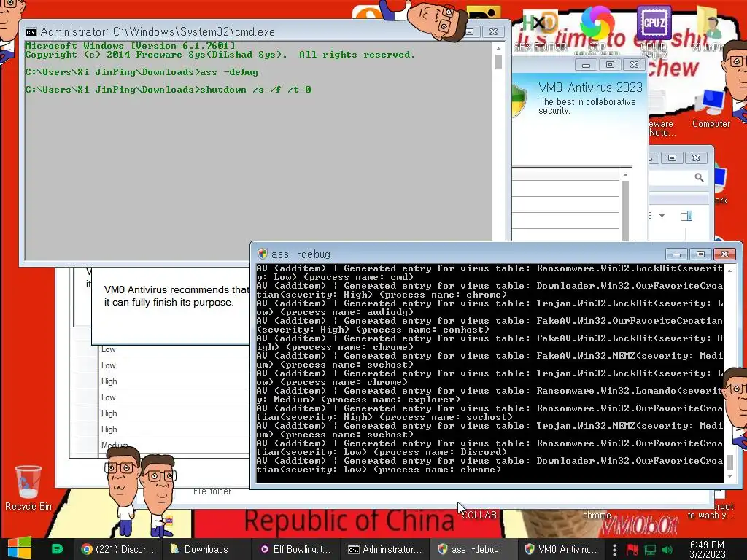747x560 pixels.
Task: Open the network tray icon
Action: click(650, 550)
